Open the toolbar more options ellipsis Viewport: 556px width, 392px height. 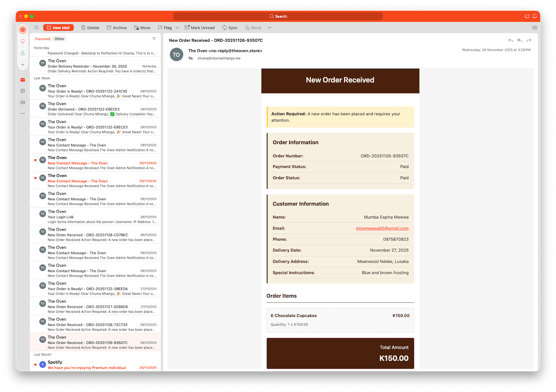point(269,28)
